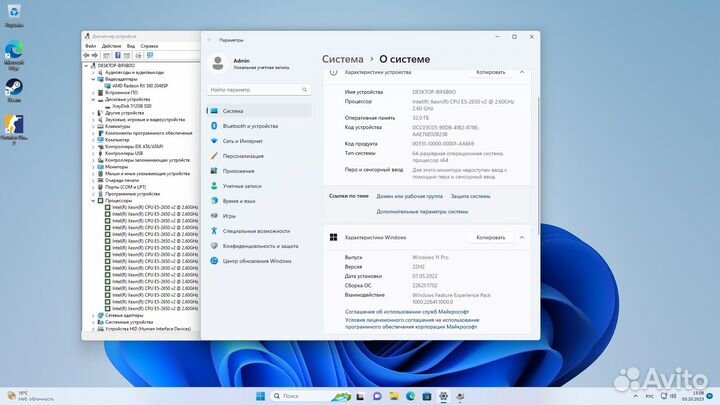Click Копировать for Характеристики устройства
The image size is (720, 405).
[490, 72]
